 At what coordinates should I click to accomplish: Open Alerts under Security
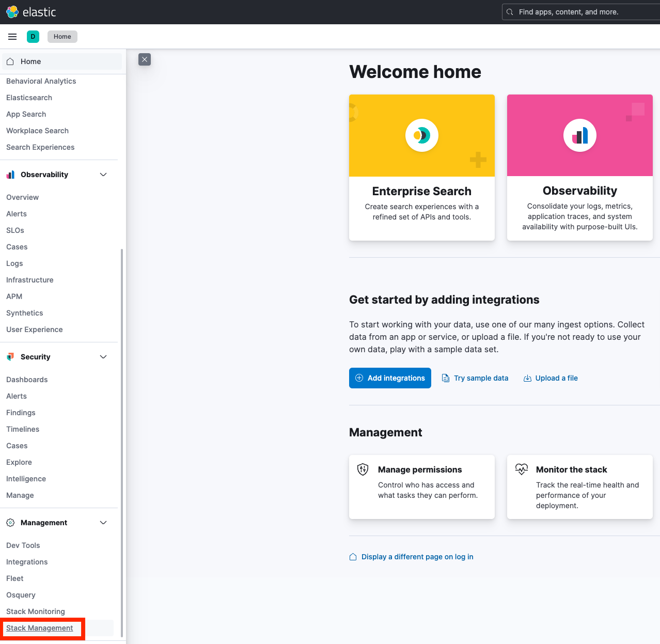[17, 396]
